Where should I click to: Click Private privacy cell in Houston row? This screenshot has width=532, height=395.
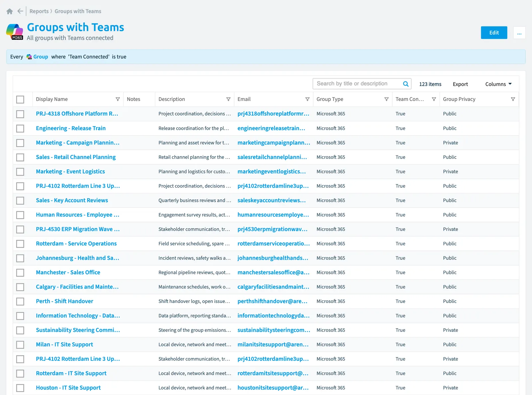click(x=451, y=388)
